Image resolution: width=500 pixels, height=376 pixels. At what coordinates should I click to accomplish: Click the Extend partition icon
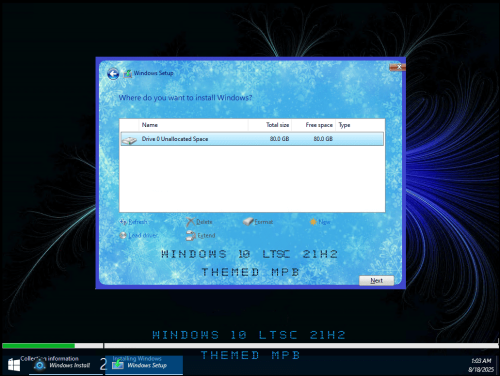tap(191, 235)
